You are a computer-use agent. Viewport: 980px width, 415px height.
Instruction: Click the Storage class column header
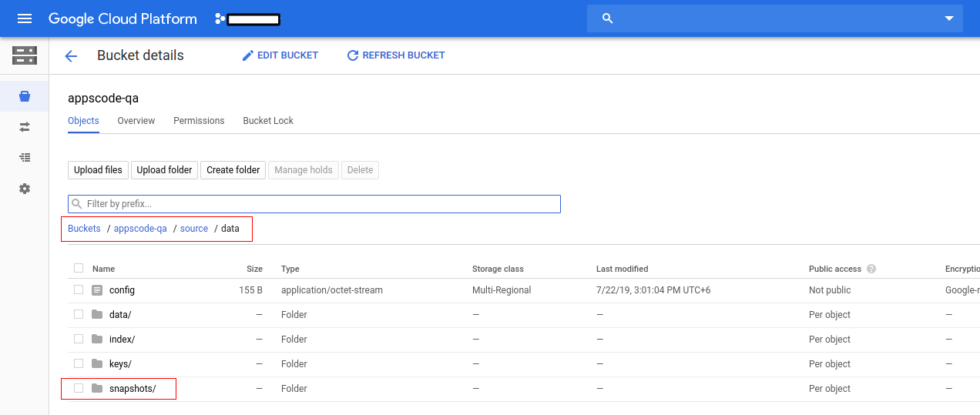(x=498, y=269)
